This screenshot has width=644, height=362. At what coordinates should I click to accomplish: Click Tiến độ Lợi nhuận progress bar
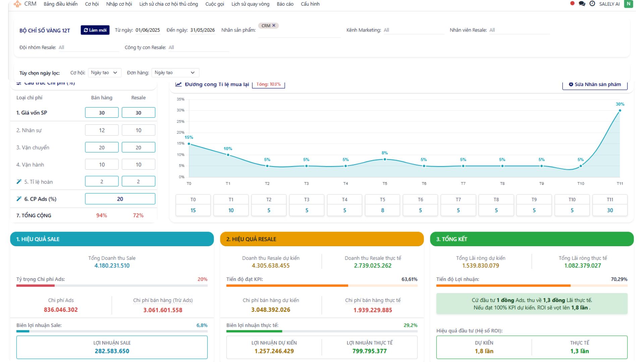(532, 286)
